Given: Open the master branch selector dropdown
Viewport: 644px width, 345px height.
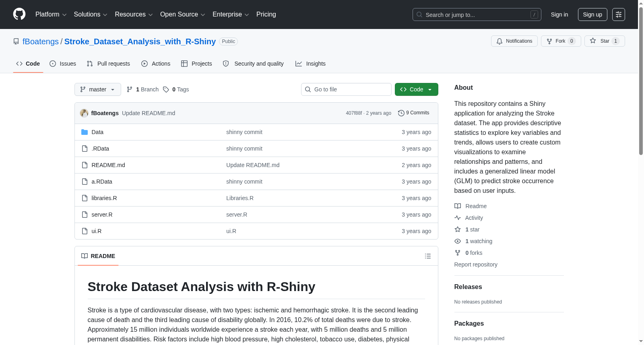Looking at the screenshot, I should 98,89.
